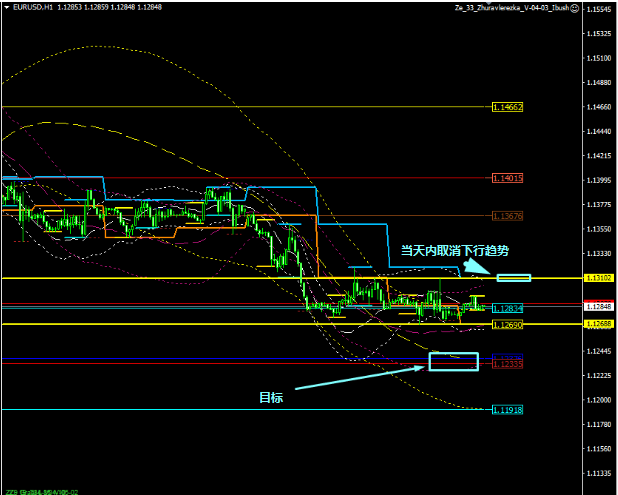Viewport: 618px width, 495px height.
Task: Click the cyan arrow pointing to the upper rectangle
Action: click(x=476, y=268)
